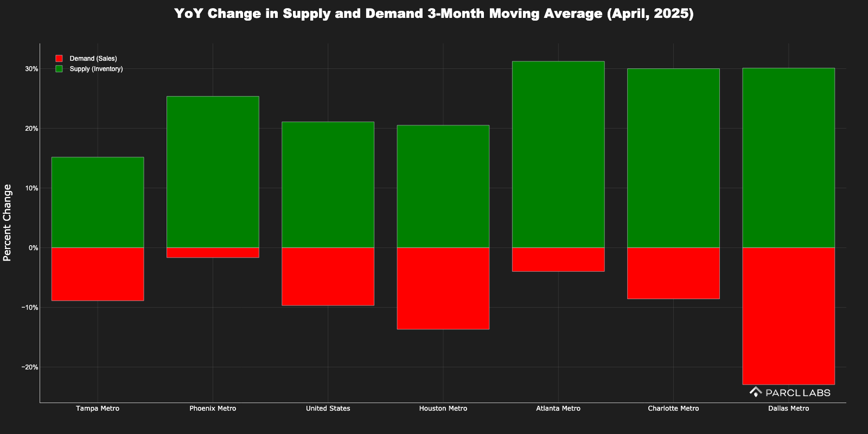Click the Percent Change y-axis title
868x434 pixels.
8,223
